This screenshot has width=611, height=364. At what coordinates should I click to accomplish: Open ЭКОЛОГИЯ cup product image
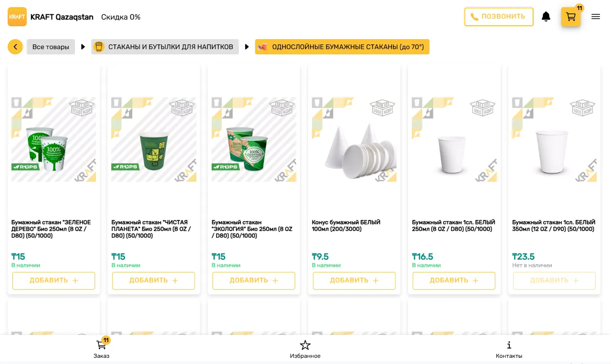pyautogui.click(x=254, y=140)
